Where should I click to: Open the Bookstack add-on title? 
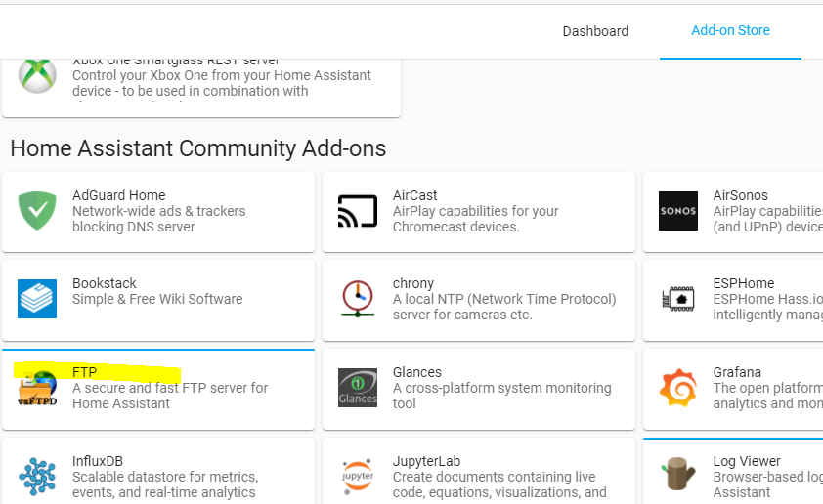coord(104,283)
